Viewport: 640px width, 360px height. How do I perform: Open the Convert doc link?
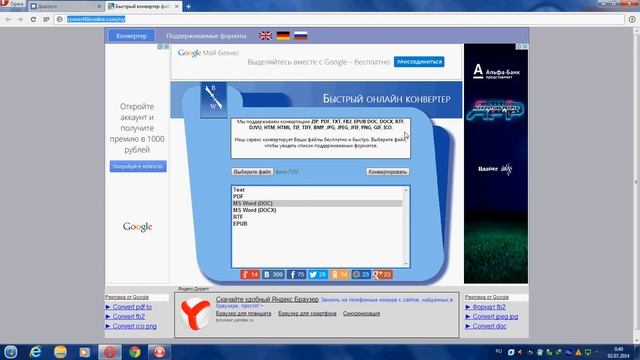489,327
